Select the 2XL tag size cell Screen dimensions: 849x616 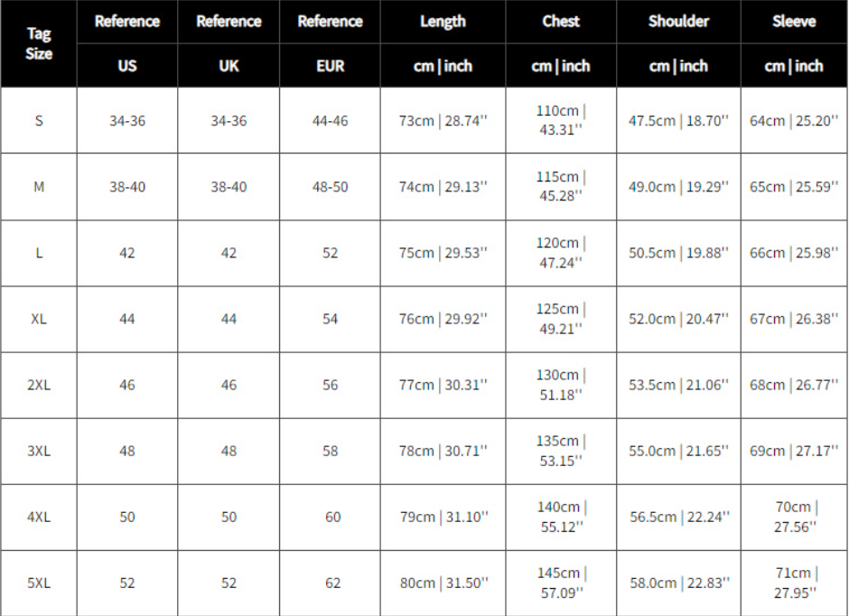pos(39,385)
